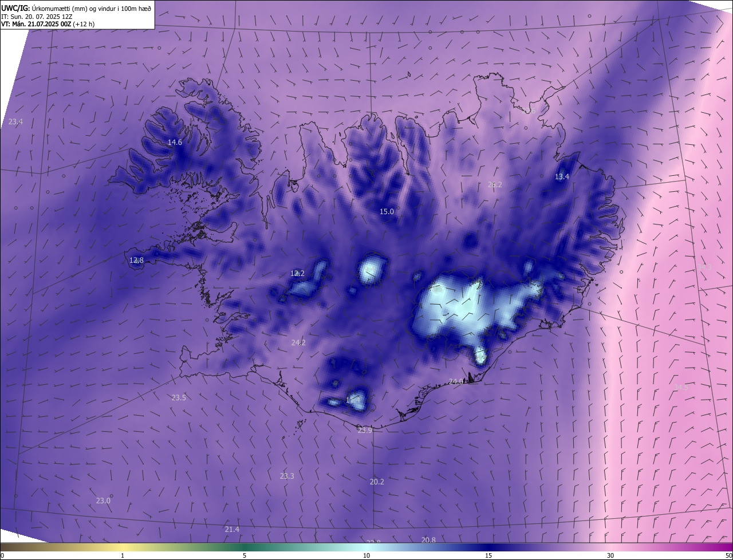This screenshot has height=560, width=733.
Task: Click the '10' tick on the colour scale
Action: point(366,555)
